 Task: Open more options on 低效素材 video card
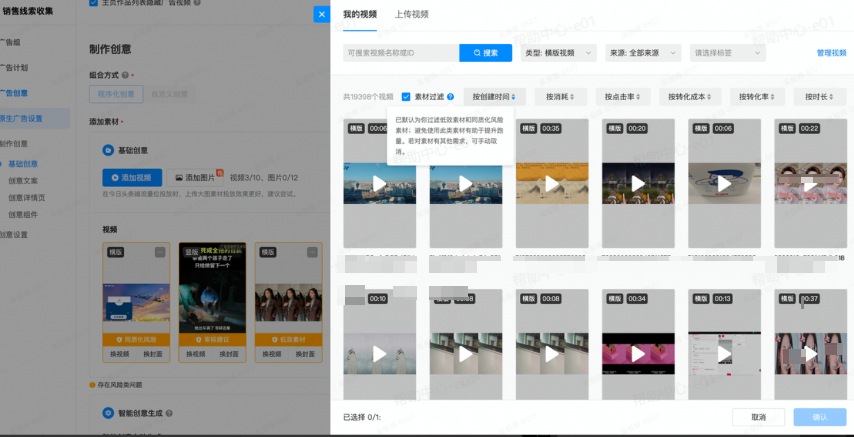tap(312, 252)
